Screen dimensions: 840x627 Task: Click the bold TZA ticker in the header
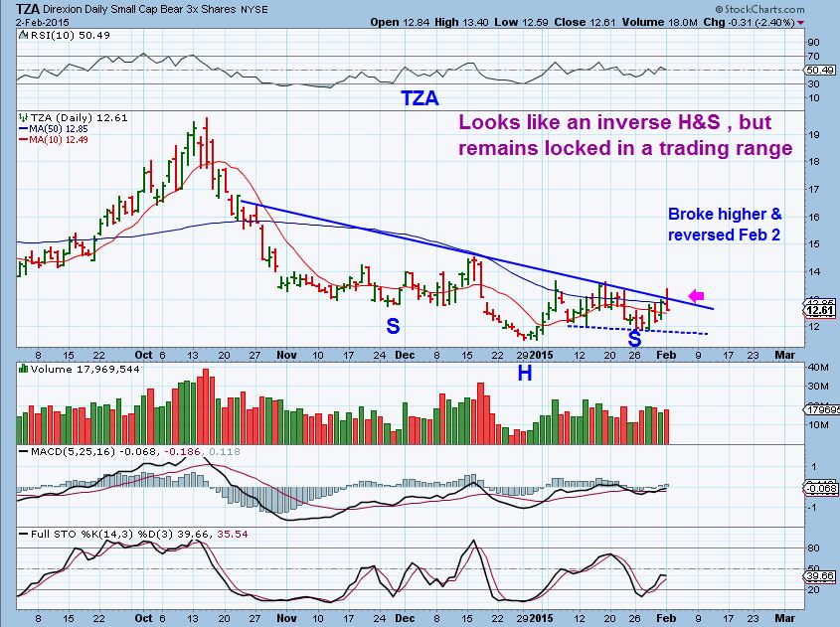[x=27, y=9]
